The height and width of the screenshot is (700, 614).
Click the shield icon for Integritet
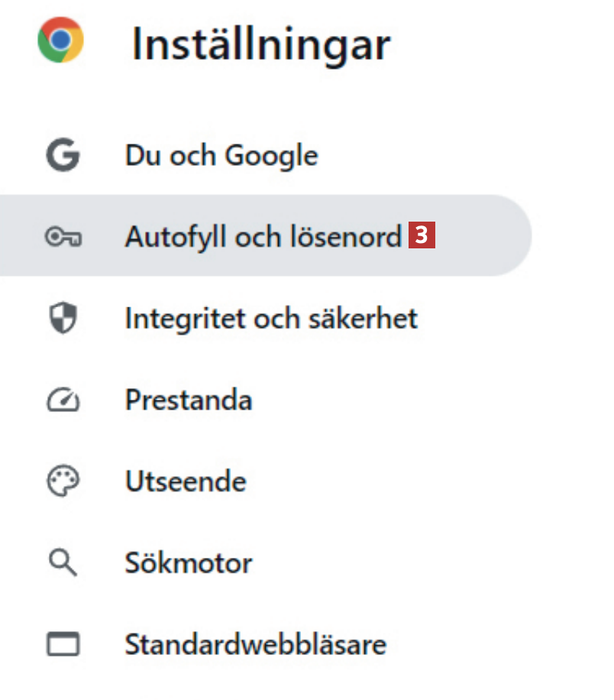point(63,319)
